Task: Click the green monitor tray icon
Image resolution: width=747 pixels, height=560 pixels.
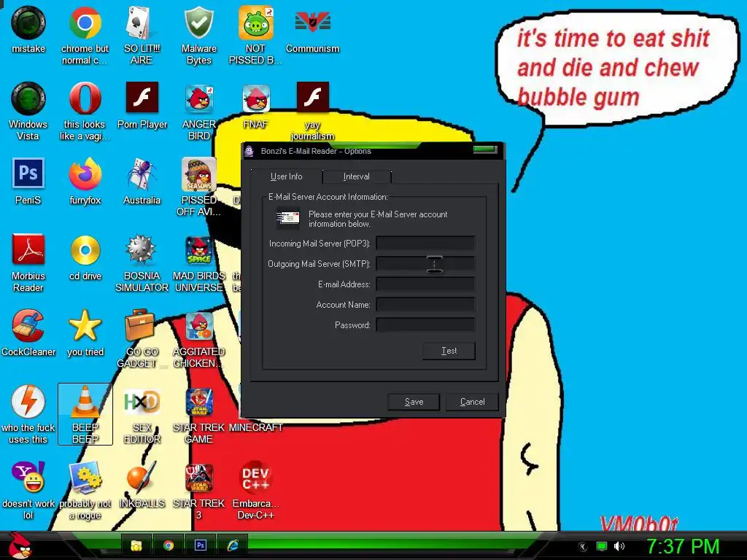Action: tap(602, 545)
